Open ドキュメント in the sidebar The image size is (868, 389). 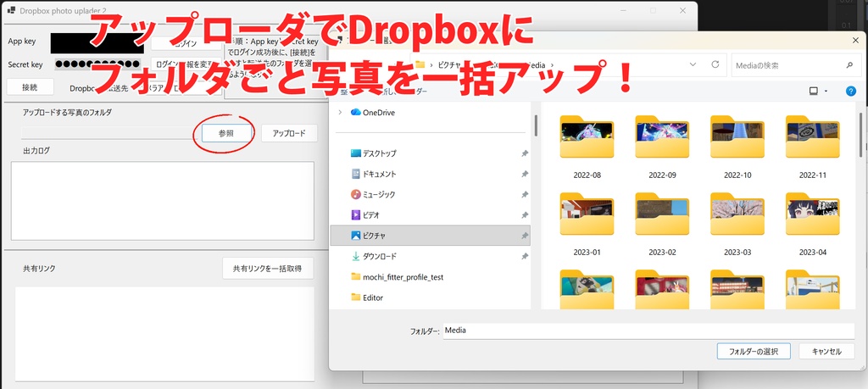[x=374, y=174]
